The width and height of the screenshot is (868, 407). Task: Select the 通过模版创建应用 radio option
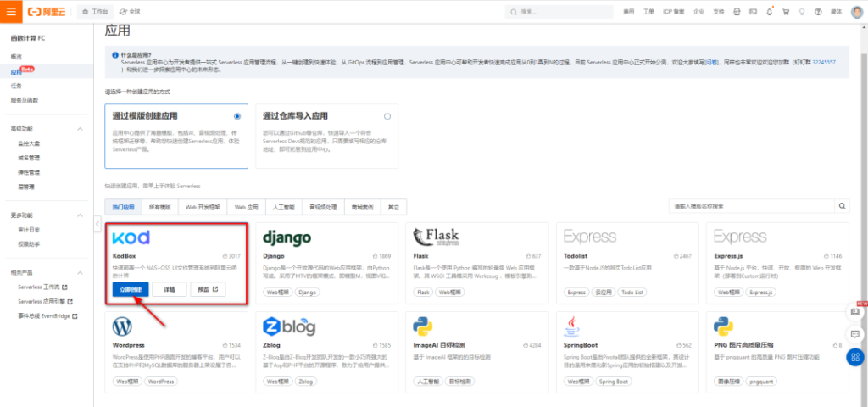point(237,116)
